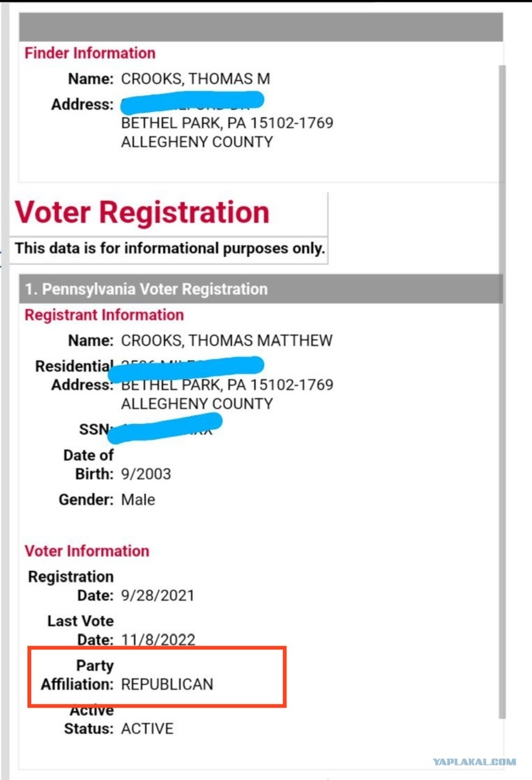532x780 pixels.
Task: Click the informational purposes only notice
Action: click(169, 249)
